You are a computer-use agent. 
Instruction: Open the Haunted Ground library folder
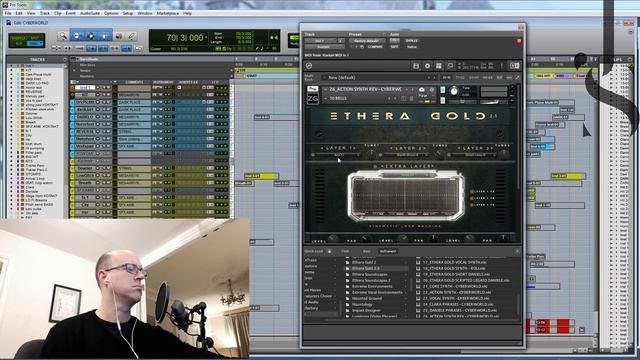pyautogui.click(x=367, y=298)
